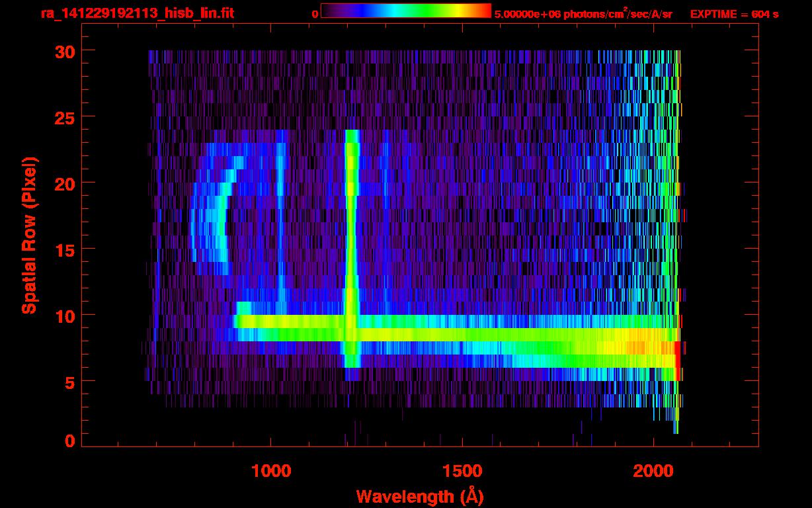Click the 5.00000e+06 photons/cm²/sec/A/sr label
This screenshot has height=508, width=812.
[x=583, y=13]
